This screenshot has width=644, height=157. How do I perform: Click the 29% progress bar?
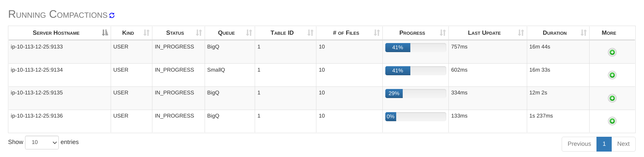pos(415,94)
